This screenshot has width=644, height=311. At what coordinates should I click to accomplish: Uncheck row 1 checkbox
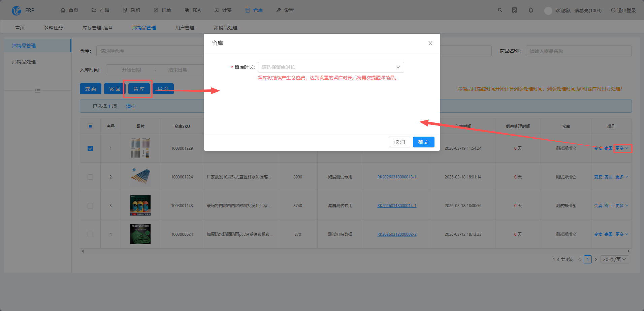[90, 148]
